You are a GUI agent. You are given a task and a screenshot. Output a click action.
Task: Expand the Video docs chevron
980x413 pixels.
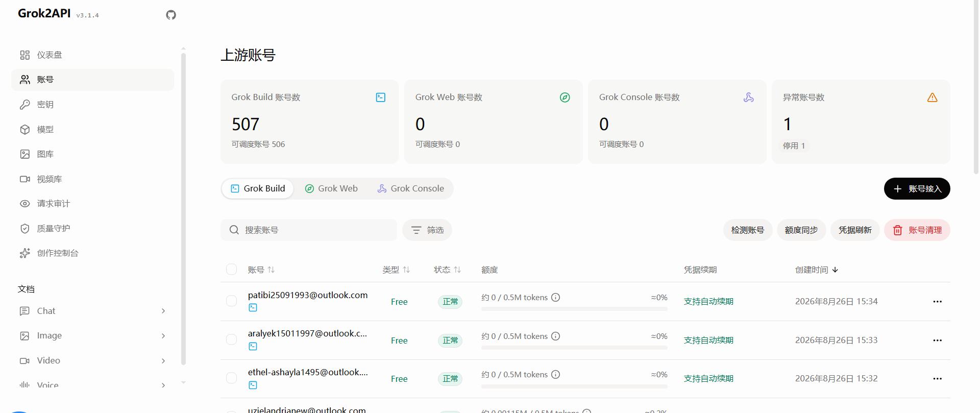[x=163, y=361]
